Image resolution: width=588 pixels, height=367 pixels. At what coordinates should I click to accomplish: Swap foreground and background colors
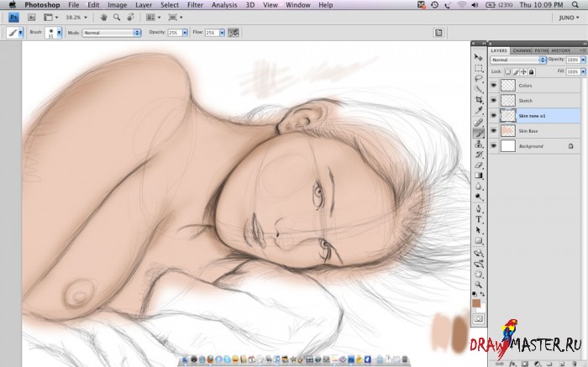click(x=482, y=294)
